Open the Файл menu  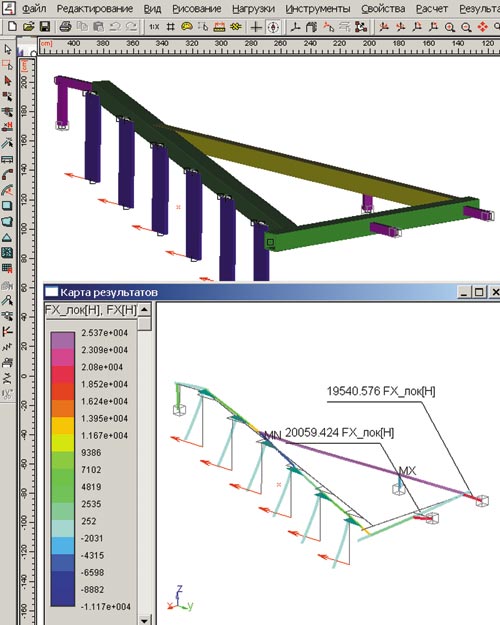[x=34, y=8]
